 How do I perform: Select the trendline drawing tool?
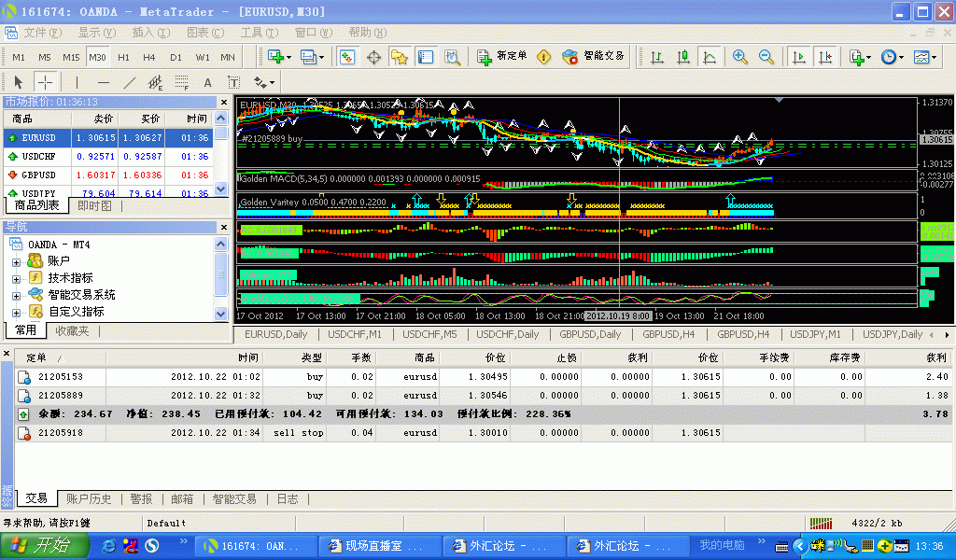130,82
